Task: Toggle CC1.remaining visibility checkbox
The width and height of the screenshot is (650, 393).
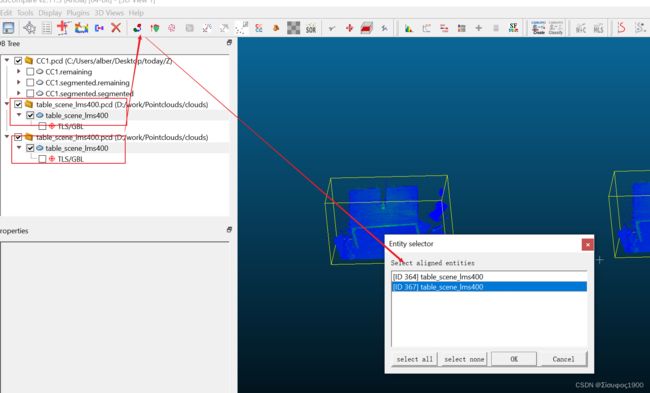Action: [30, 72]
